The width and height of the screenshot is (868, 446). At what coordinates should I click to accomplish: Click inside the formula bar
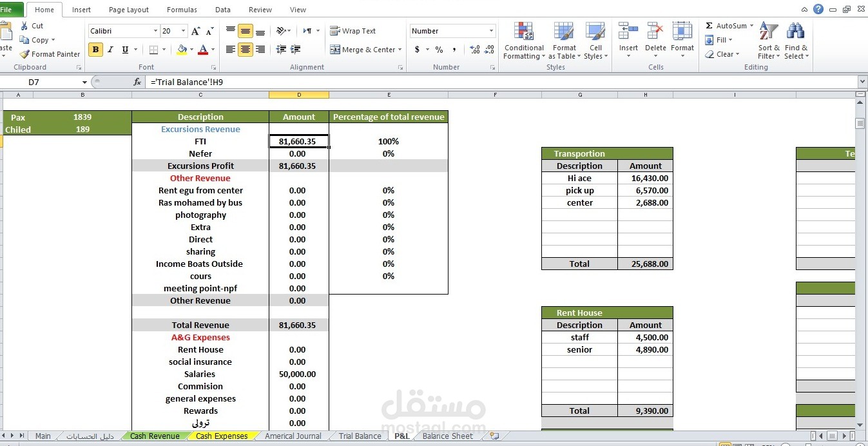[503, 82]
